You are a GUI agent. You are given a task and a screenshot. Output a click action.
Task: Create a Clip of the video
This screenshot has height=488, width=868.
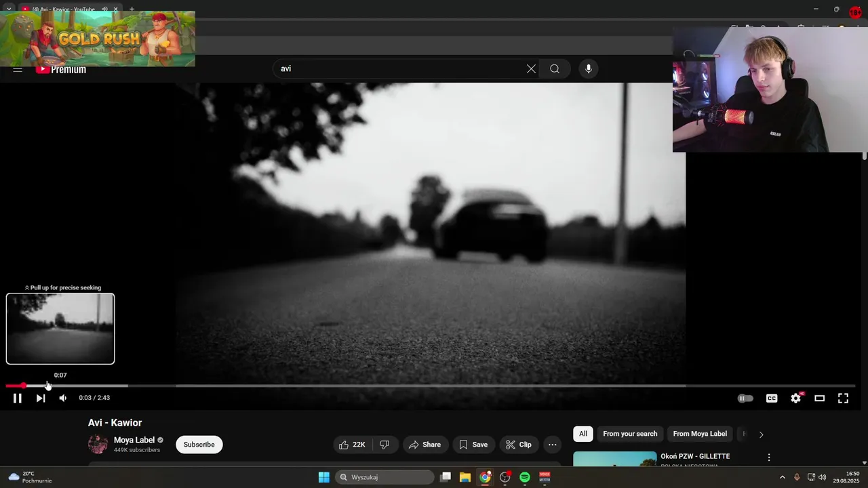tap(519, 445)
